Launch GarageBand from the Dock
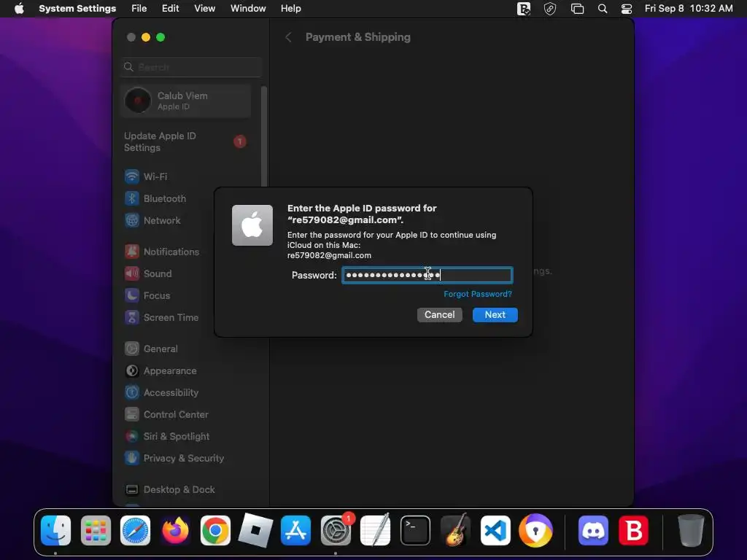The width and height of the screenshot is (747, 560). tap(455, 531)
